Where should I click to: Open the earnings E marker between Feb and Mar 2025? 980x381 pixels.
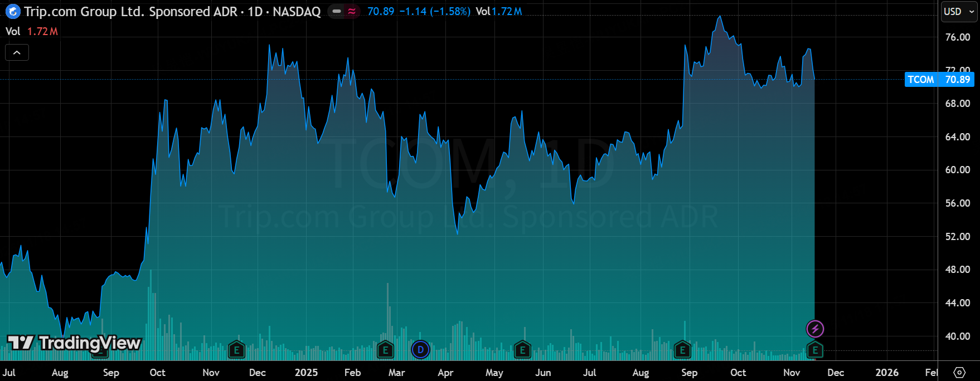tap(385, 350)
